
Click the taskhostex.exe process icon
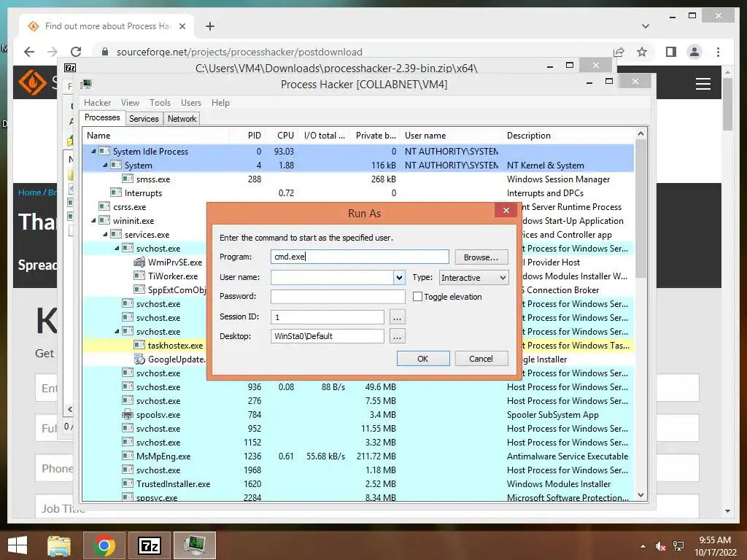(x=139, y=345)
